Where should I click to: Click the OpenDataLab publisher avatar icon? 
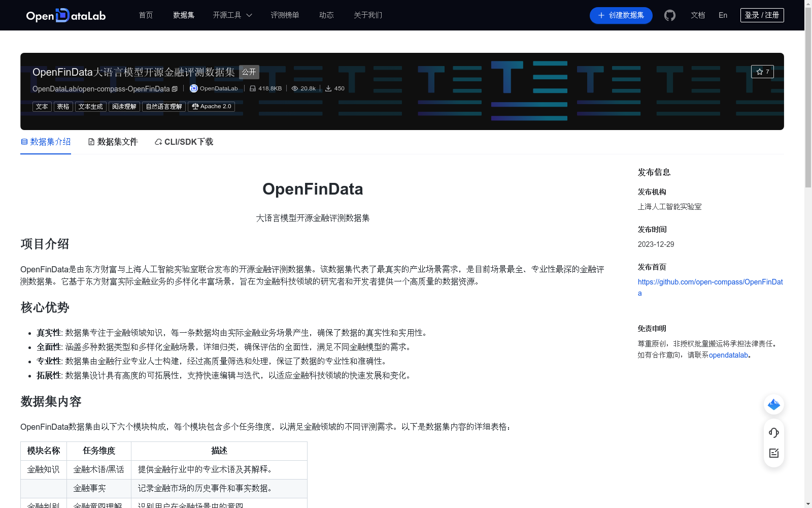point(193,88)
